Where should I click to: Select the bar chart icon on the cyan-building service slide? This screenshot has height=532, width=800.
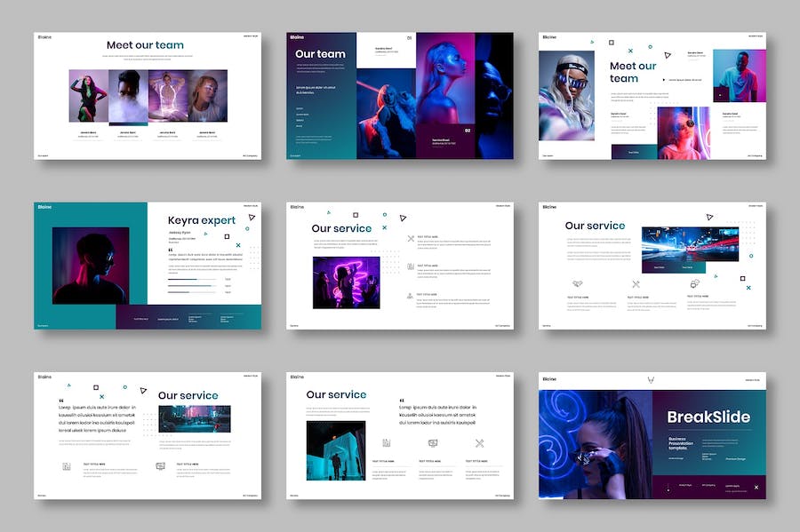[387, 443]
